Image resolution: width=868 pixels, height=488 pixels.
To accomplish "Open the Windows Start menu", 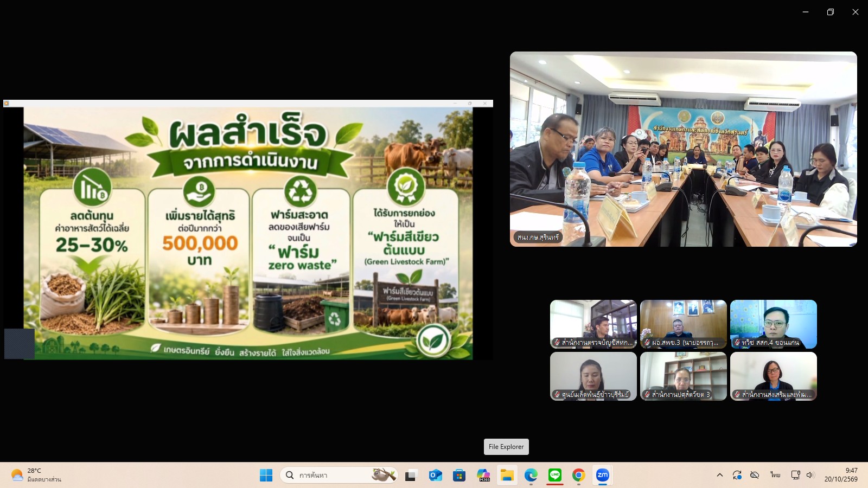I will 266,476.
